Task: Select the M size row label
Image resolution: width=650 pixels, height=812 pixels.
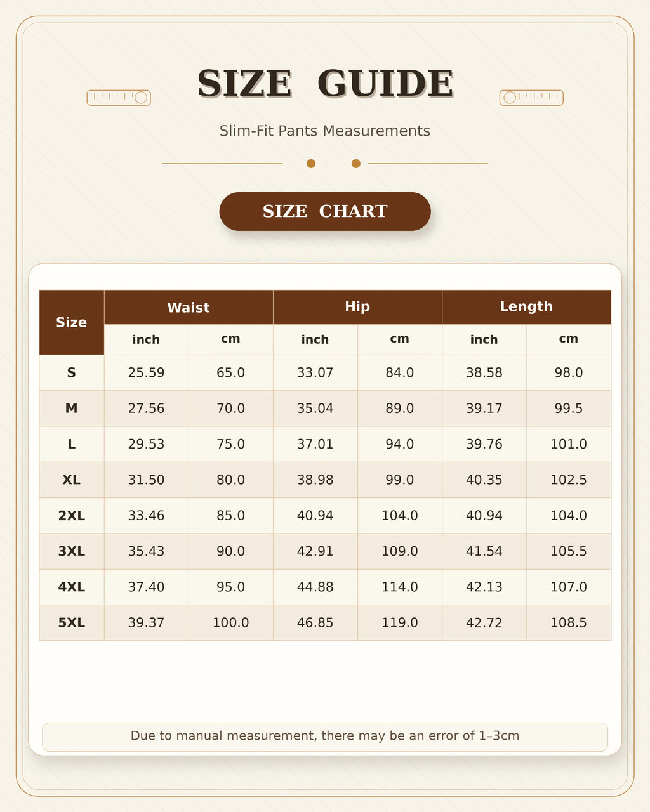Action: (72, 409)
